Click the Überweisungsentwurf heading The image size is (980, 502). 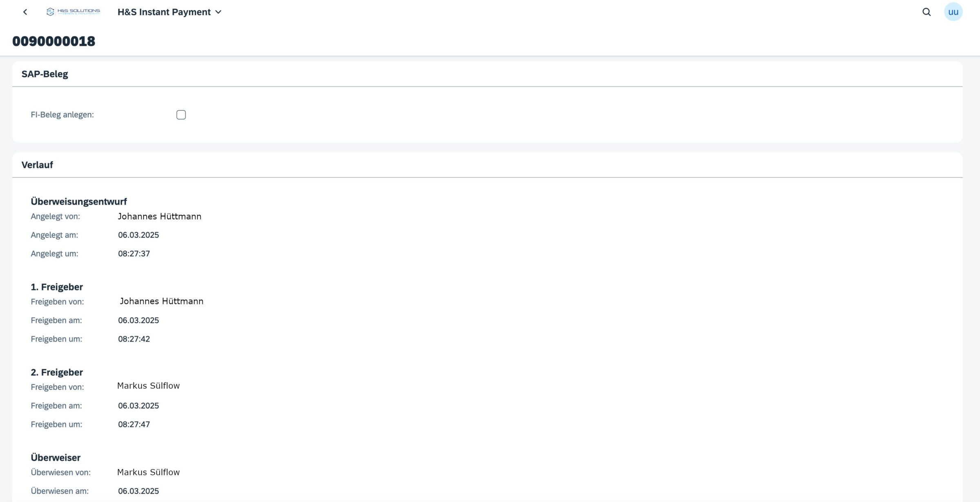[79, 201]
